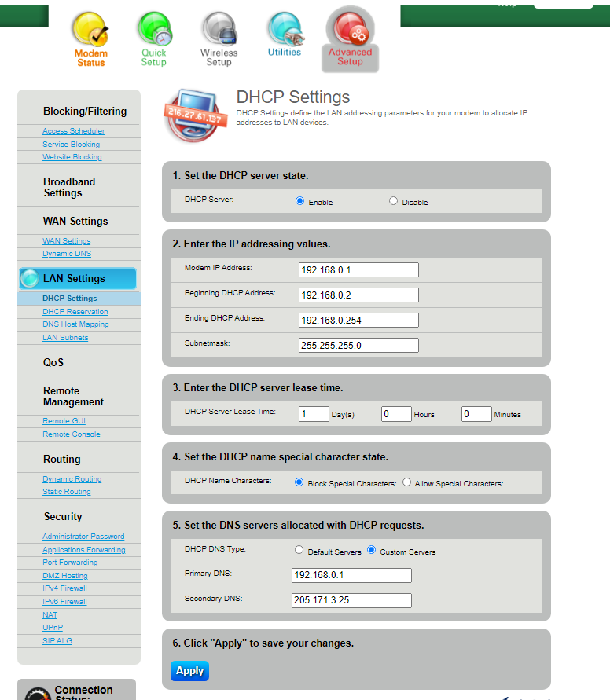Select DHCP Settings in sidebar
The width and height of the screenshot is (610, 700).
coord(70,299)
